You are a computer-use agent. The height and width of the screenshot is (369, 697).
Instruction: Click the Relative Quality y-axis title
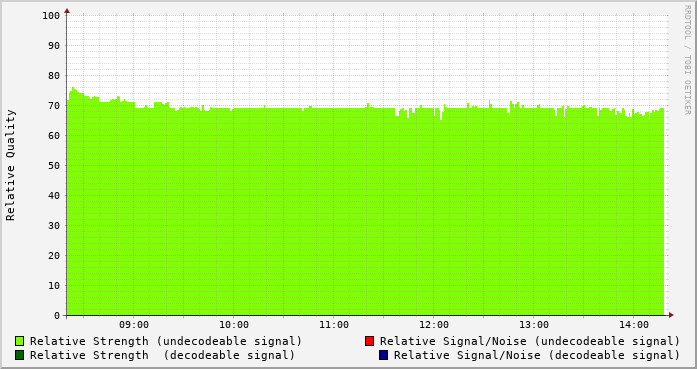[x=10, y=165]
